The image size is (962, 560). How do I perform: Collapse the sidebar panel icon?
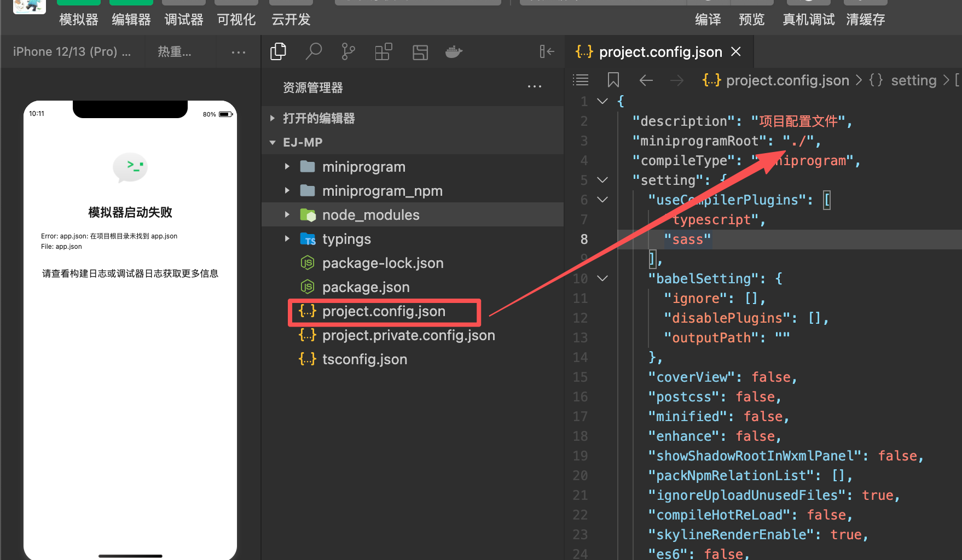coord(547,51)
